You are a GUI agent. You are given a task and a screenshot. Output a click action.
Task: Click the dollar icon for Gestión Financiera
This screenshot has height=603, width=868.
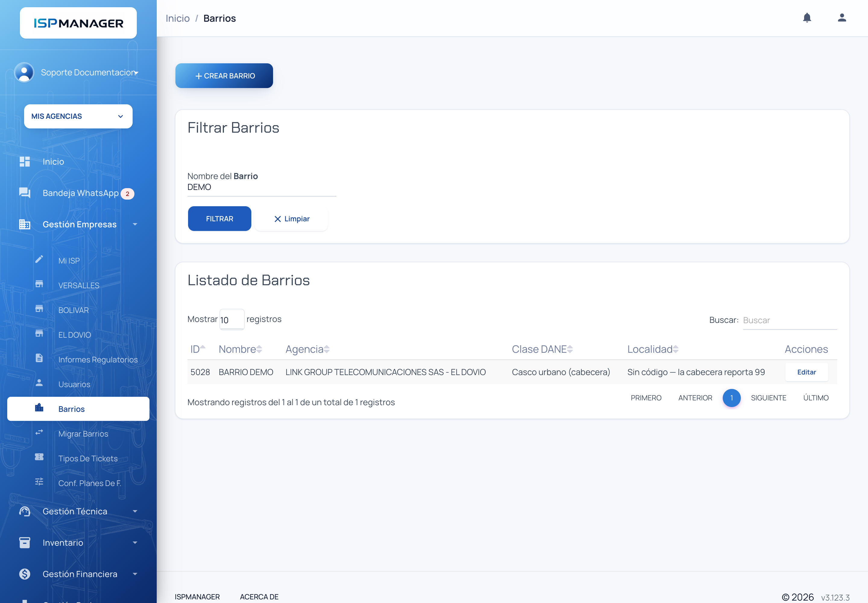pos(24,574)
